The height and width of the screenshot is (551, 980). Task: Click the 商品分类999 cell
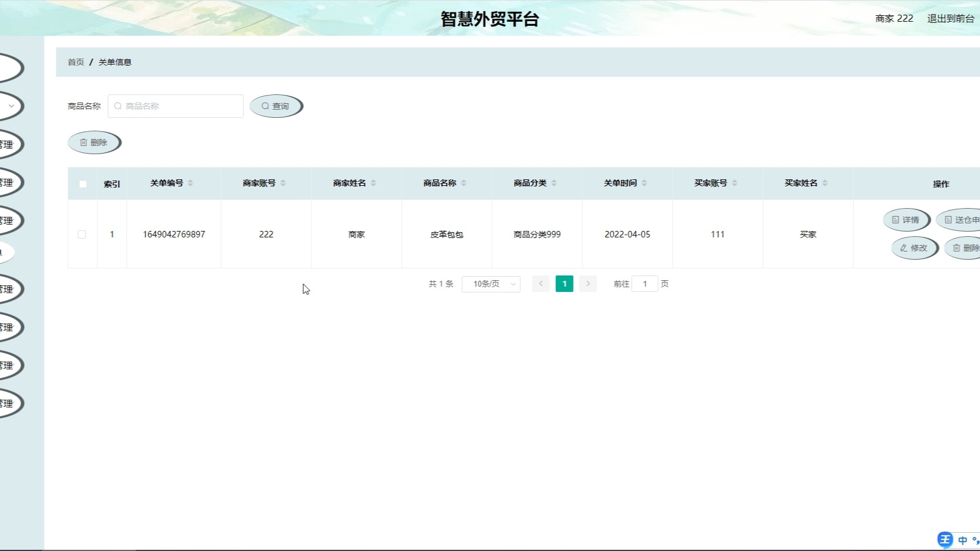click(537, 234)
